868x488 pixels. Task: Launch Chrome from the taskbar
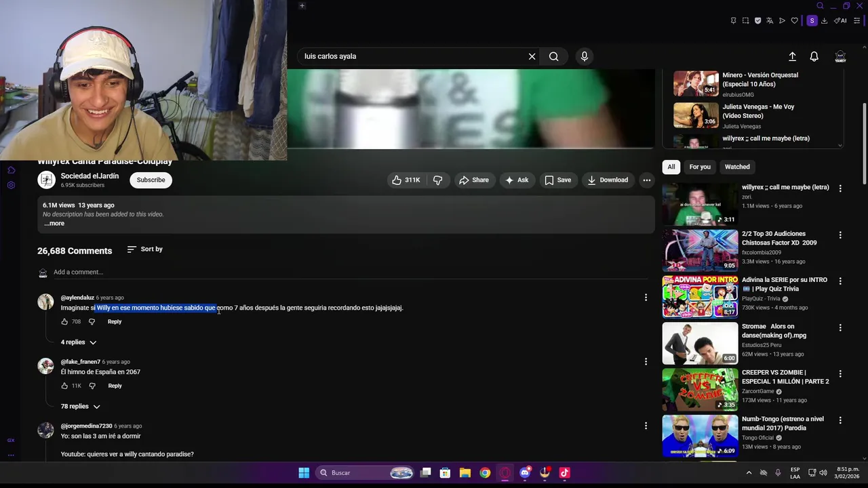485,473
